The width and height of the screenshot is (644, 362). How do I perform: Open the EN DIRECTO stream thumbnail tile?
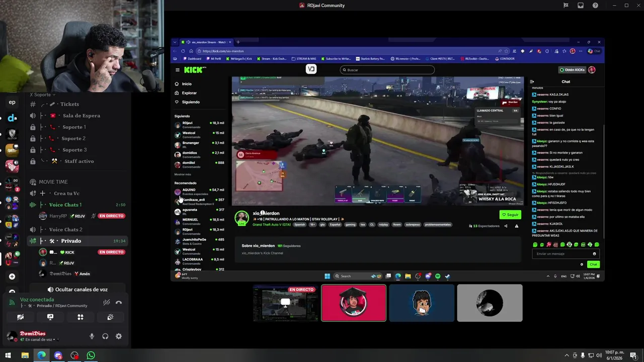(x=286, y=303)
